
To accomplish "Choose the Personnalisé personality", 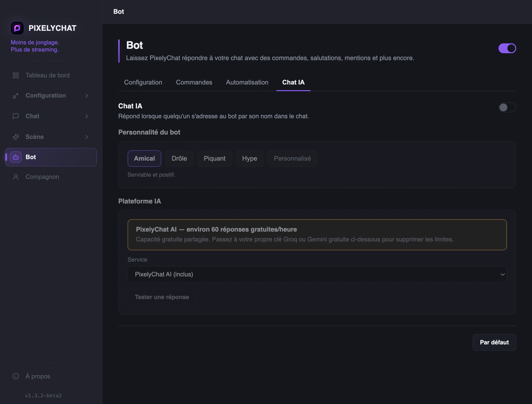I will pos(292,158).
